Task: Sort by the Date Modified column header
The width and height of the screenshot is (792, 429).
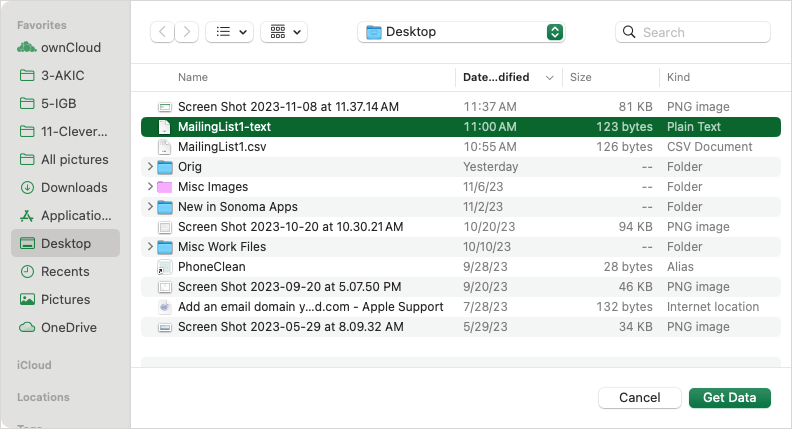Action: point(496,77)
